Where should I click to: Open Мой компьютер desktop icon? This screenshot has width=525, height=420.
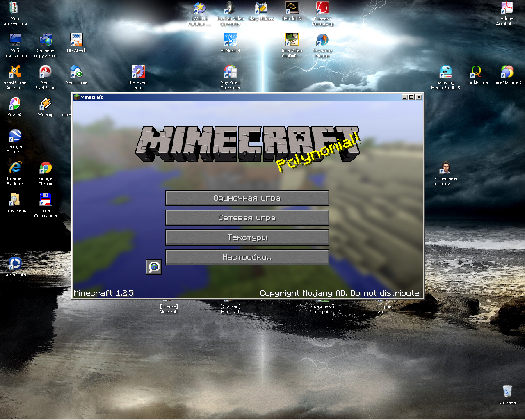click(x=15, y=46)
